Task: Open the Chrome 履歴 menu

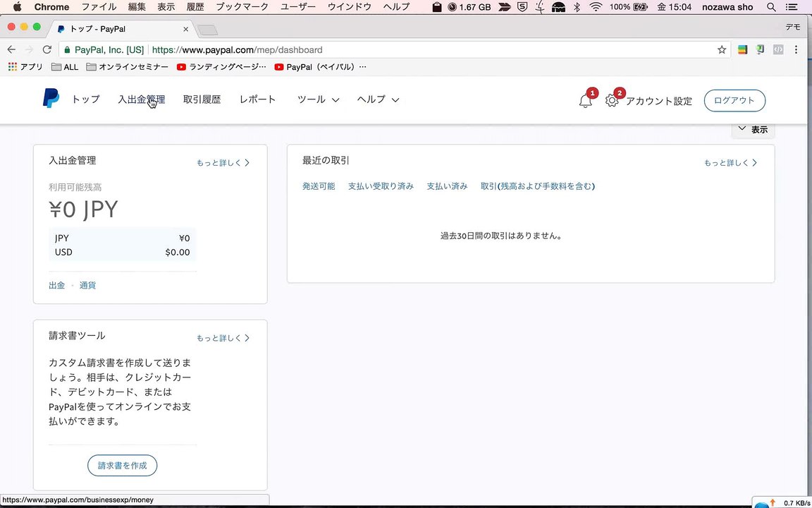Action: pos(195,7)
